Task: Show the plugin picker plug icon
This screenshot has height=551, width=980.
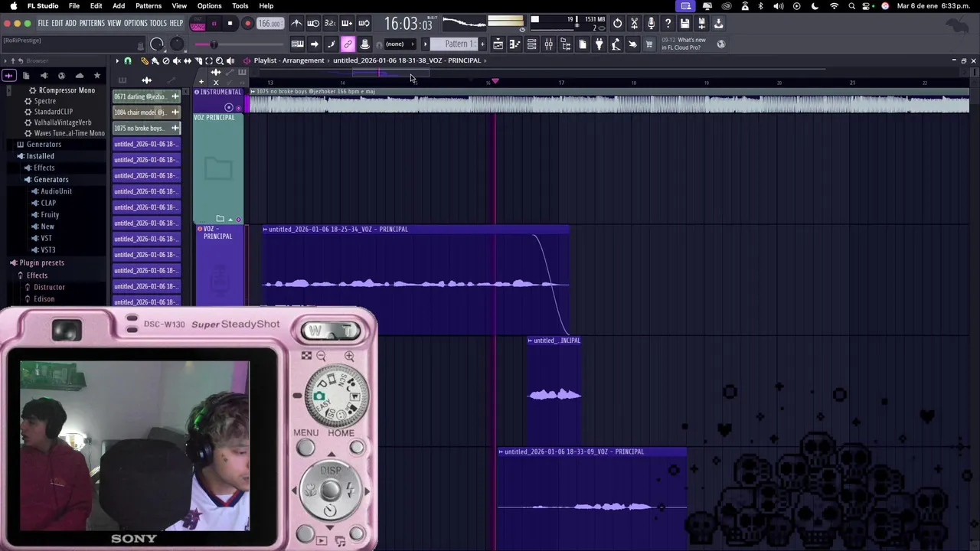Action: coord(599,44)
